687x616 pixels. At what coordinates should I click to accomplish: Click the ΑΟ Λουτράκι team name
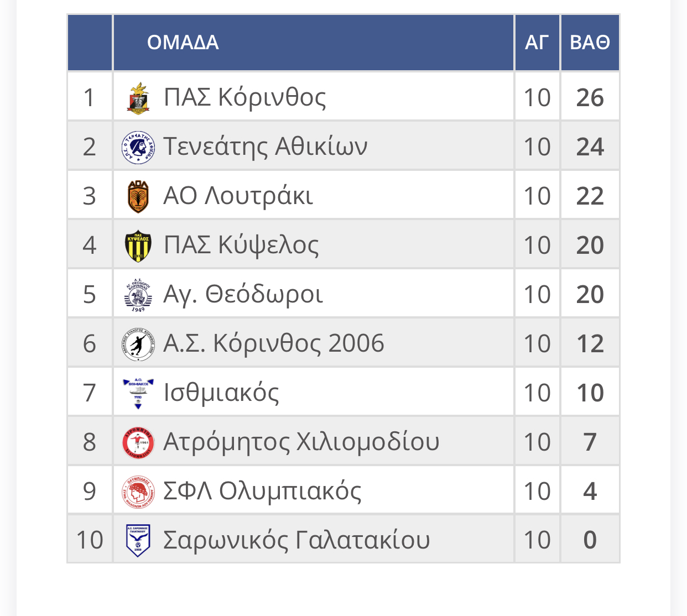click(x=238, y=196)
